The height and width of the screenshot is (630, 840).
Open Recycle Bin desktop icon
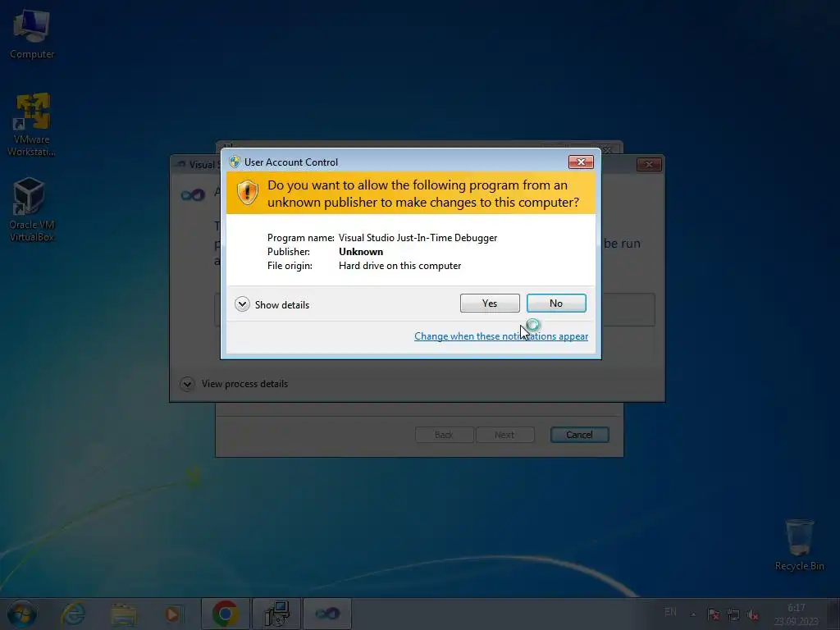[x=799, y=545]
